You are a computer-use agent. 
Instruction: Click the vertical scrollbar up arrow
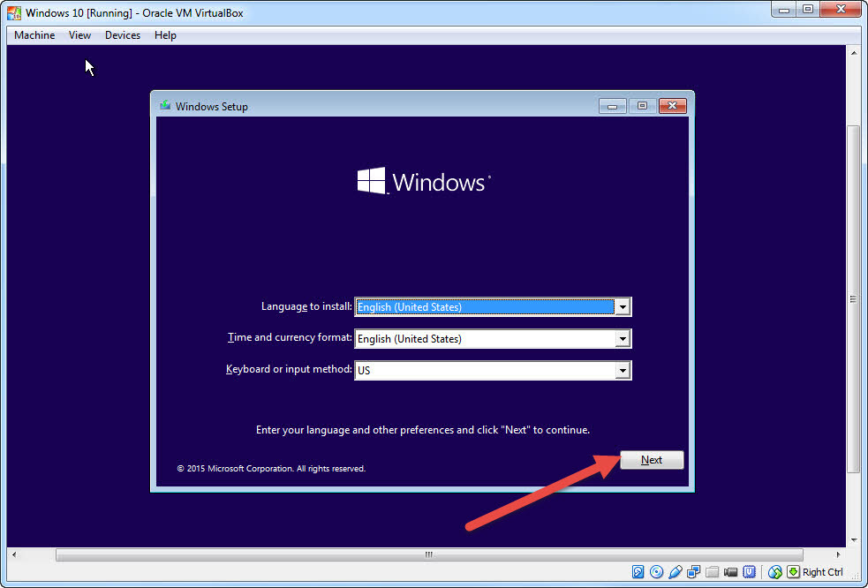coord(853,53)
